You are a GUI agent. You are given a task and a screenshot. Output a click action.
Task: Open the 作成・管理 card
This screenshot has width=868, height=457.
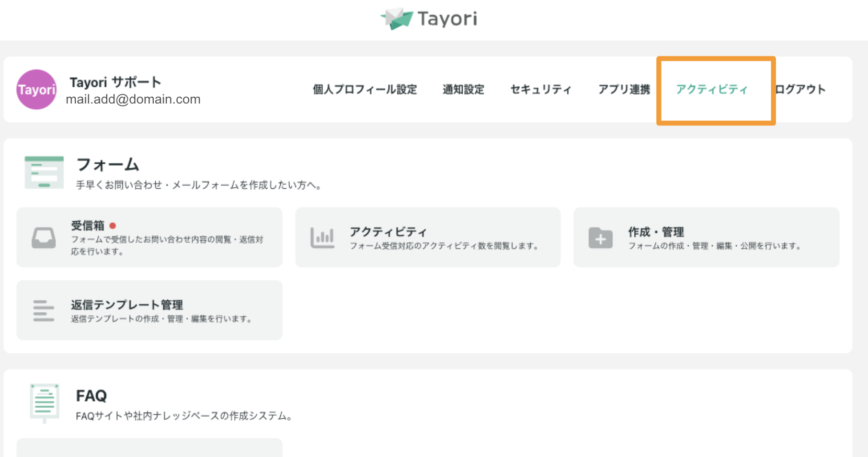click(706, 237)
